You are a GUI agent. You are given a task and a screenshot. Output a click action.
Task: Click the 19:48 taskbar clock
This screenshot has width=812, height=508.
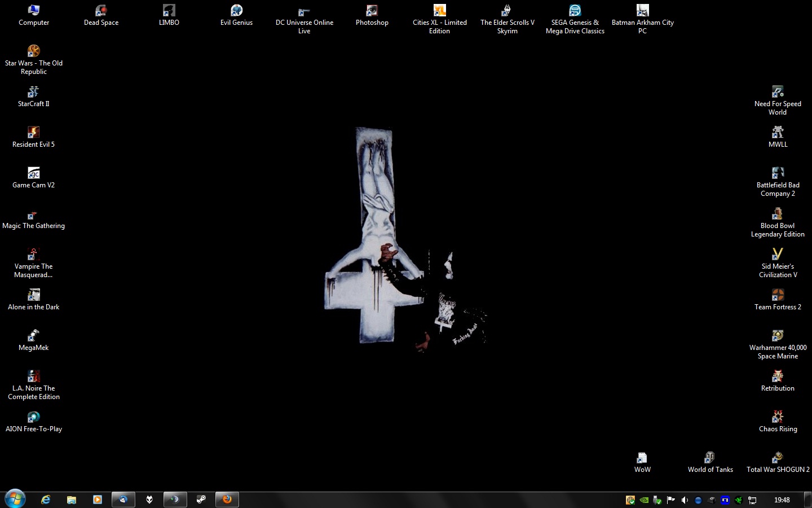[782, 500]
